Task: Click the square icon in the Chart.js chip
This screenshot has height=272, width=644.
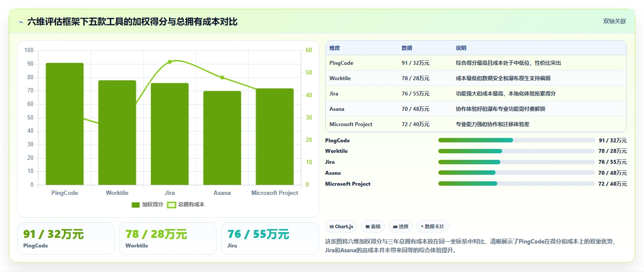Action: [331, 227]
